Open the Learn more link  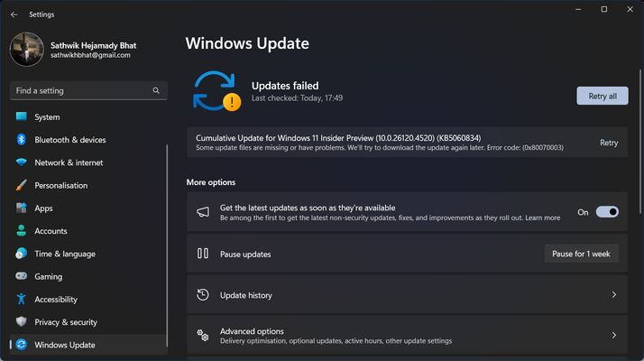[x=543, y=218]
